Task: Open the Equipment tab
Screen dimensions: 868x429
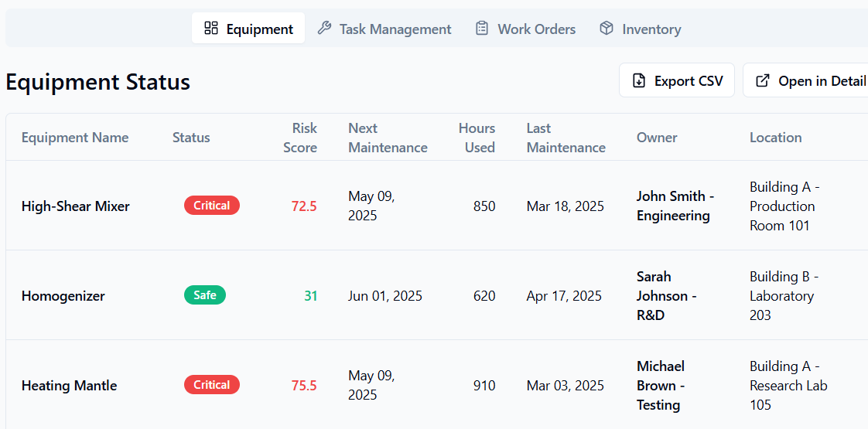Action: (x=248, y=28)
